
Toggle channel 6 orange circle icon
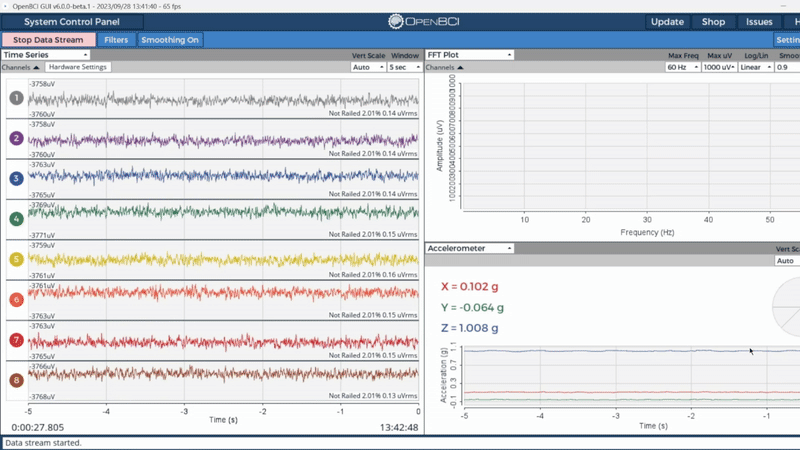coord(16,300)
